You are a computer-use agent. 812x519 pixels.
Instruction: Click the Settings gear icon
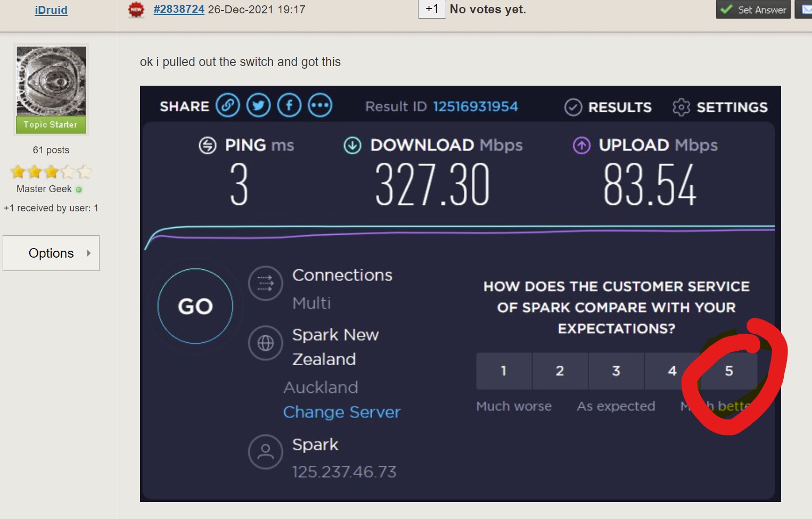(x=681, y=107)
